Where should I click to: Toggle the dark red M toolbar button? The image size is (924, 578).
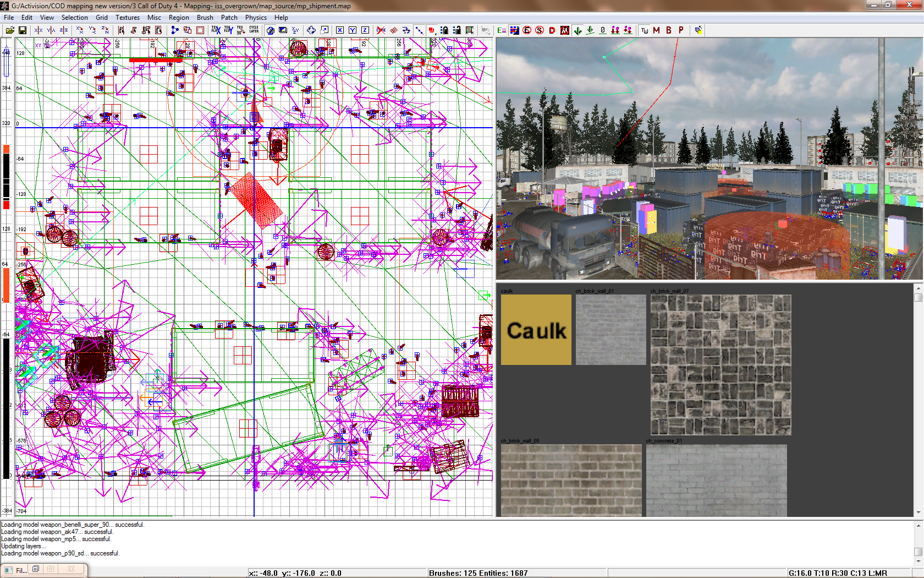pyautogui.click(x=657, y=30)
